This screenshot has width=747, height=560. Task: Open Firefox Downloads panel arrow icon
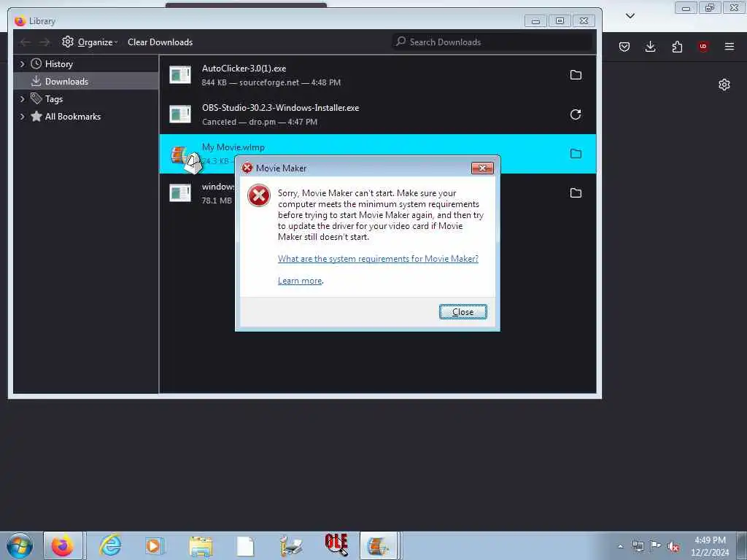(x=650, y=46)
